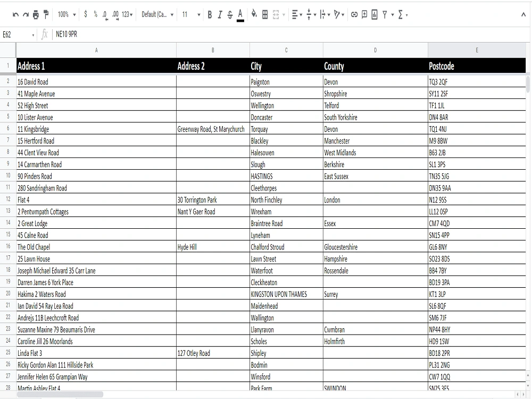Select cell 'Nant Y Gaer Road'
This screenshot has height=399, width=532.
213,212
